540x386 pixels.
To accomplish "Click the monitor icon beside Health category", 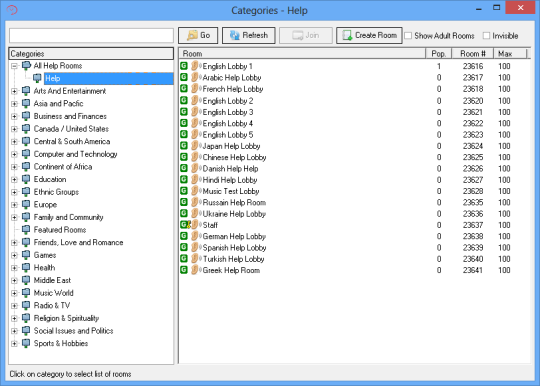I will tap(26, 268).
